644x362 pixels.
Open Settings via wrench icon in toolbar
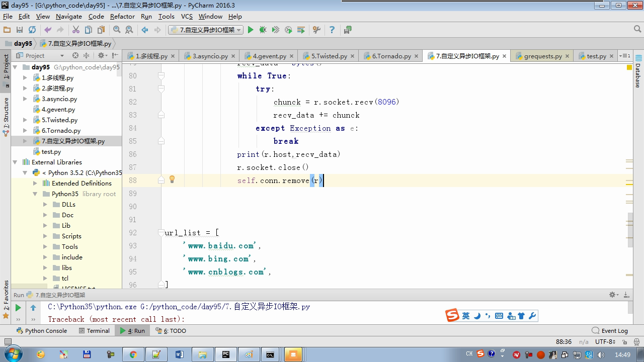[316, 30]
